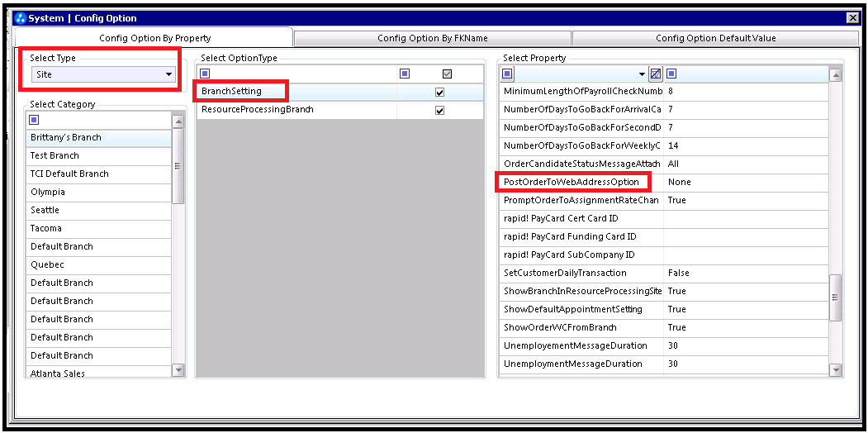Select Olympia category row
Screen dimensions: 868x433
tap(99, 193)
